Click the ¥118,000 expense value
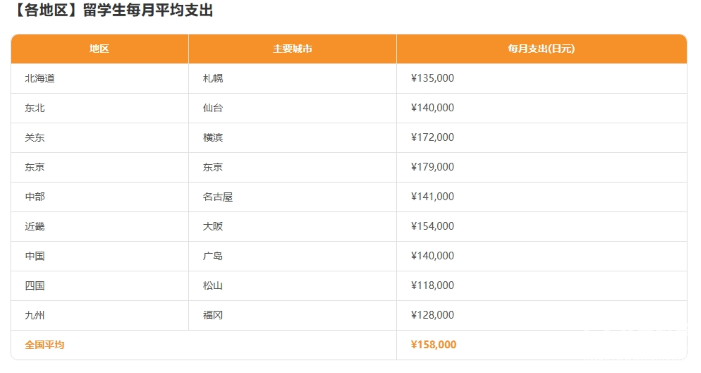Viewport: 701px width, 373px height. click(432, 285)
